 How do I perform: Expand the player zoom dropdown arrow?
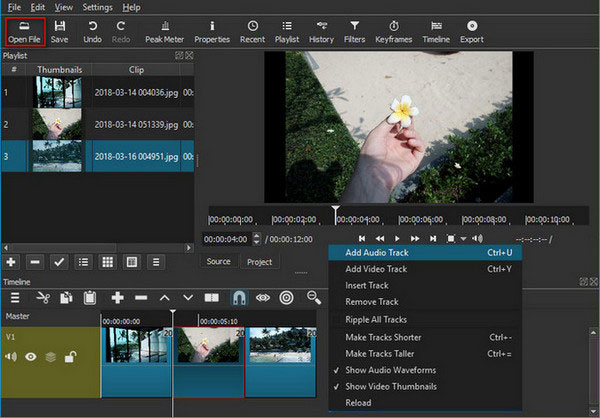(463, 239)
